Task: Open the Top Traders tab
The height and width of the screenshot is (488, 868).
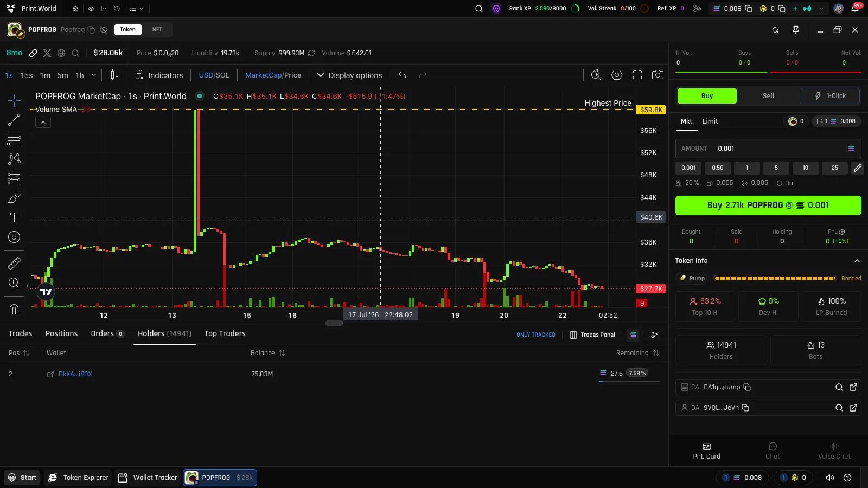Action: tap(225, 333)
